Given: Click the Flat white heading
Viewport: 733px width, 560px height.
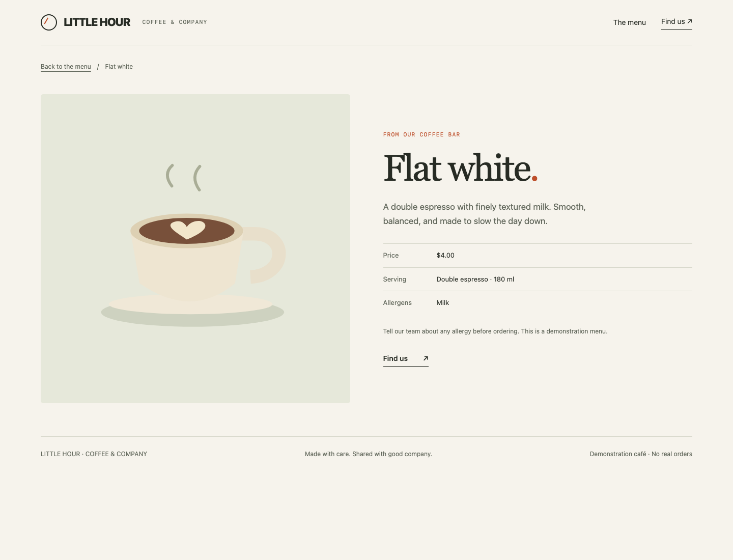Looking at the screenshot, I should tap(460, 168).
